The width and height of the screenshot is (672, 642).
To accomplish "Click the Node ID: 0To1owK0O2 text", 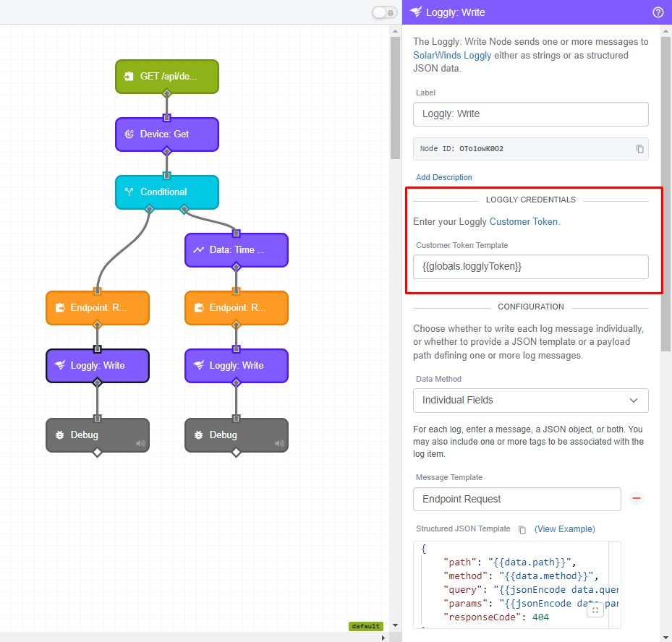I will pos(462,149).
